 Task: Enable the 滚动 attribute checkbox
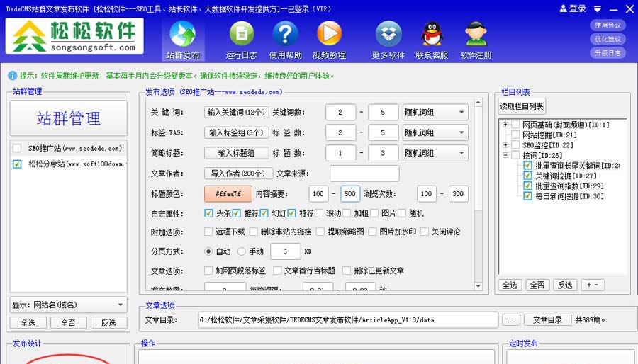319,213
